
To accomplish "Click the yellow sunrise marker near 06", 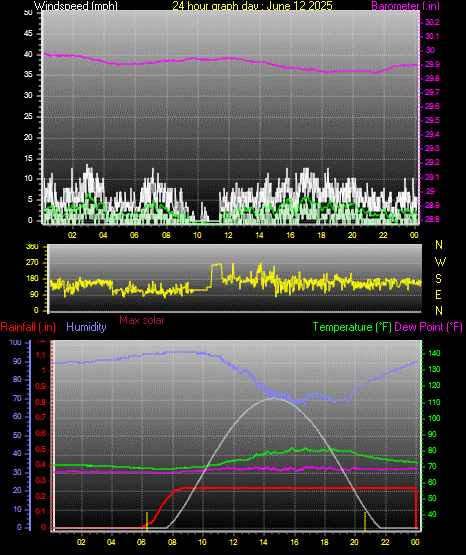I will pyautogui.click(x=147, y=522).
